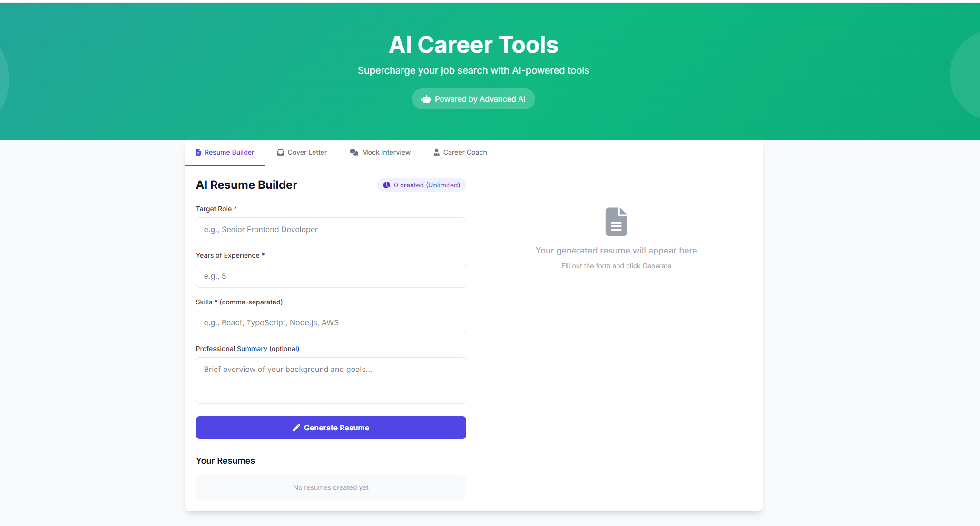Click the 0 created (Unlimited) badge
This screenshot has height=526, width=980.
[421, 185]
